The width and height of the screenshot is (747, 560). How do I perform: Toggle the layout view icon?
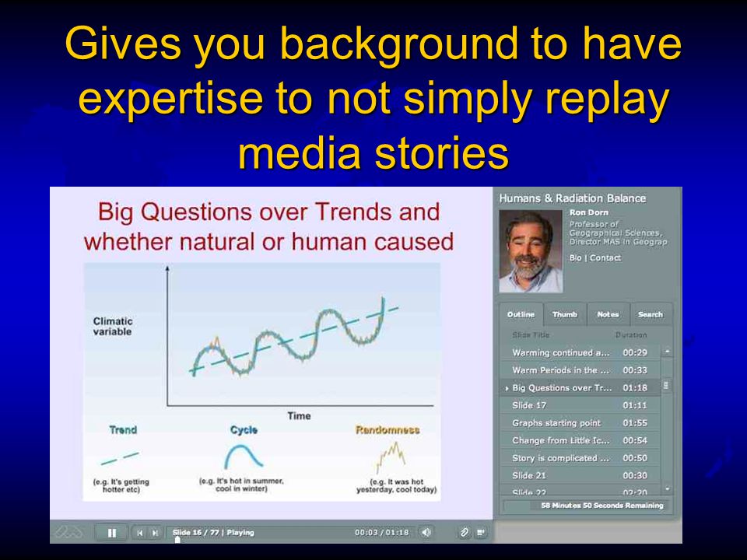pyautogui.click(x=480, y=532)
